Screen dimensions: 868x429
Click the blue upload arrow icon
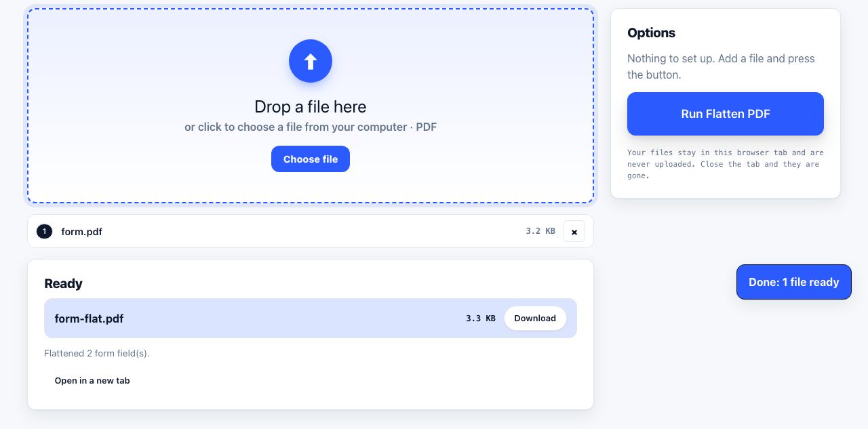point(311,61)
